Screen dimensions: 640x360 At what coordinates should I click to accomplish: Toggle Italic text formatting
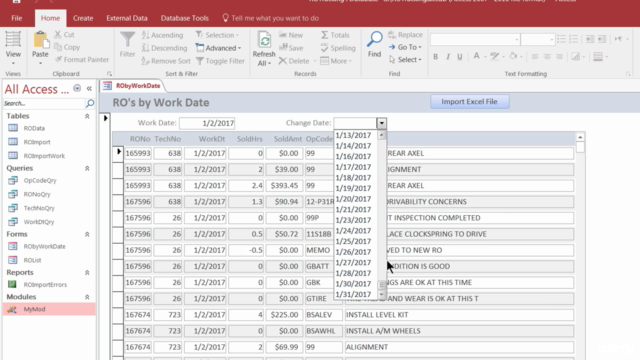tap(448, 57)
